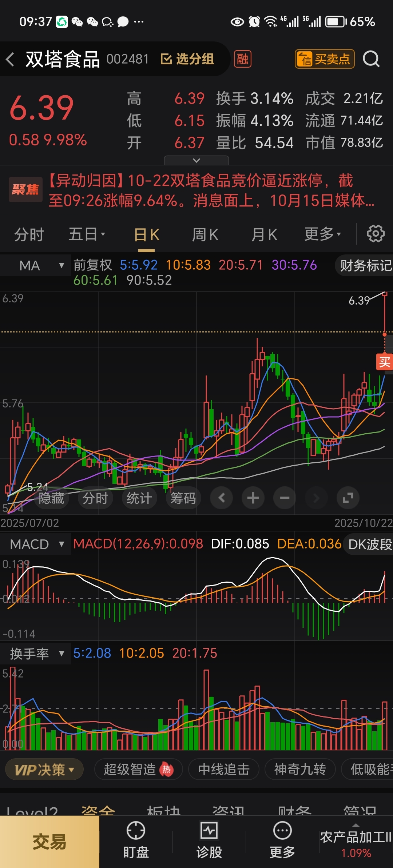The height and width of the screenshot is (868, 393).
Task: Open the 换手率 indicator dropdown
Action: tap(36, 654)
